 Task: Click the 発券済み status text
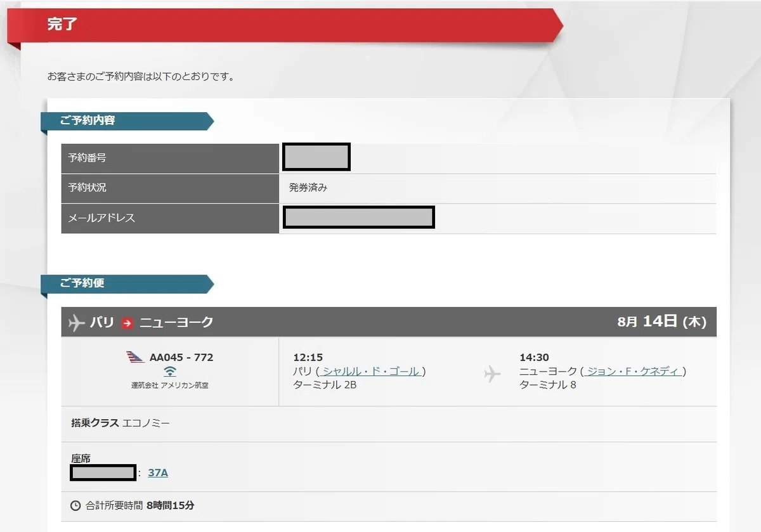pyautogui.click(x=308, y=188)
